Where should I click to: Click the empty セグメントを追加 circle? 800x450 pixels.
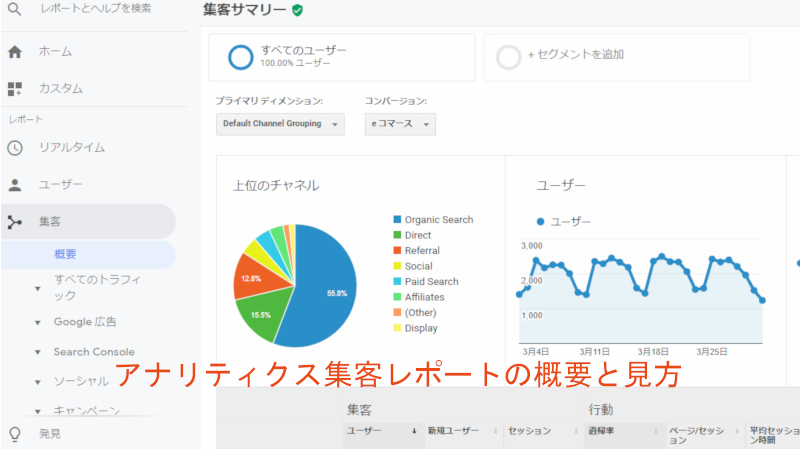click(x=509, y=57)
